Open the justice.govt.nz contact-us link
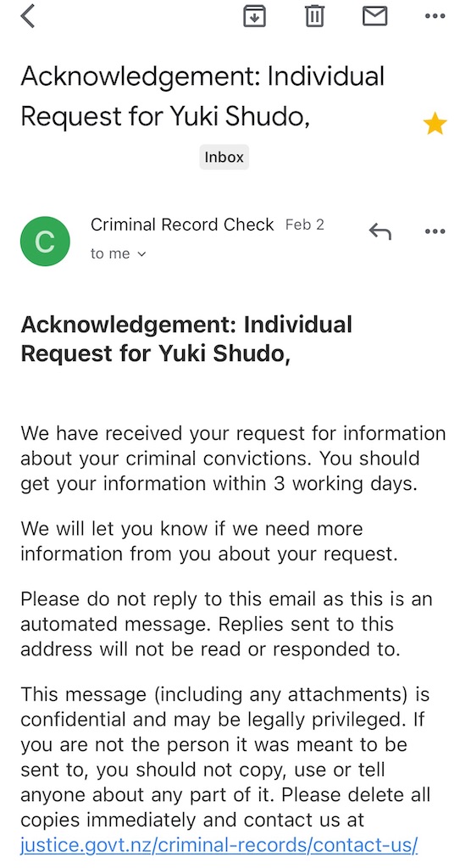The height and width of the screenshot is (868, 471). (x=219, y=845)
